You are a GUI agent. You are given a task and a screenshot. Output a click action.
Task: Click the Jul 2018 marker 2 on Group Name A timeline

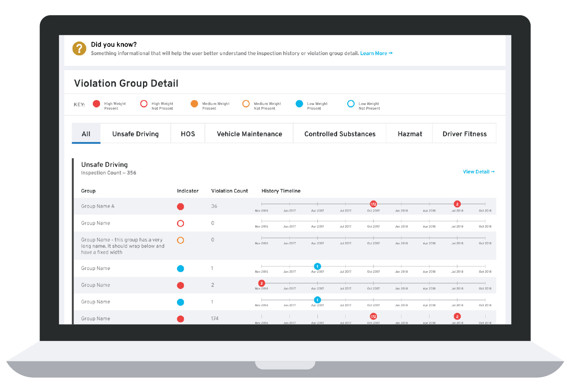[457, 204]
